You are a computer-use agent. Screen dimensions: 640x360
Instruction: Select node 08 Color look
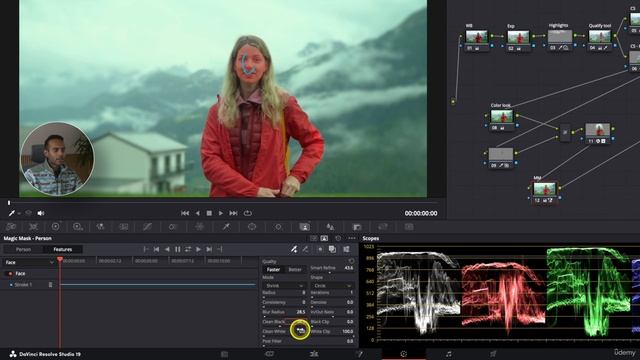point(502,119)
